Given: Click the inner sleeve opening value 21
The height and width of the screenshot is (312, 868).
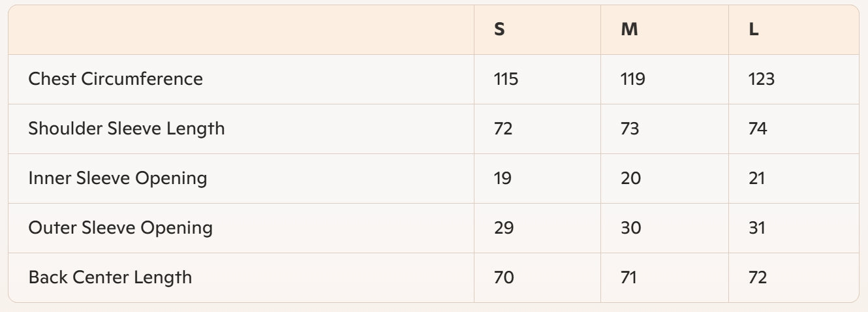Looking at the screenshot, I should coord(756,179).
